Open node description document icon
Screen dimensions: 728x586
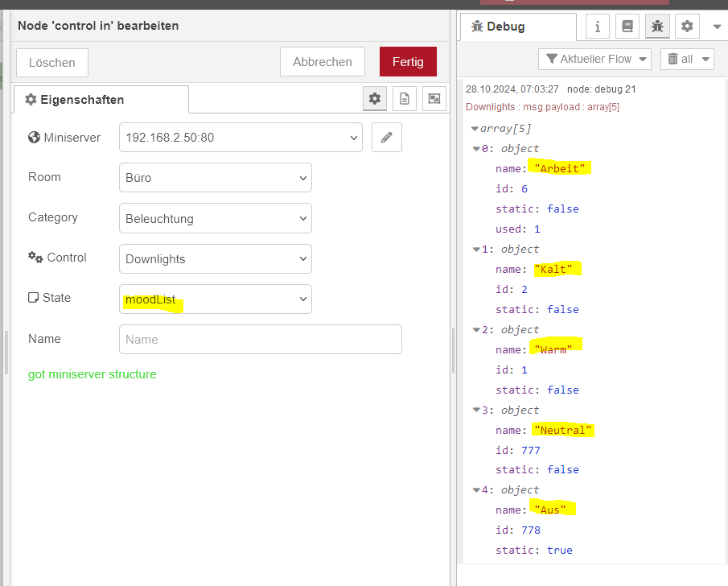pyautogui.click(x=405, y=99)
